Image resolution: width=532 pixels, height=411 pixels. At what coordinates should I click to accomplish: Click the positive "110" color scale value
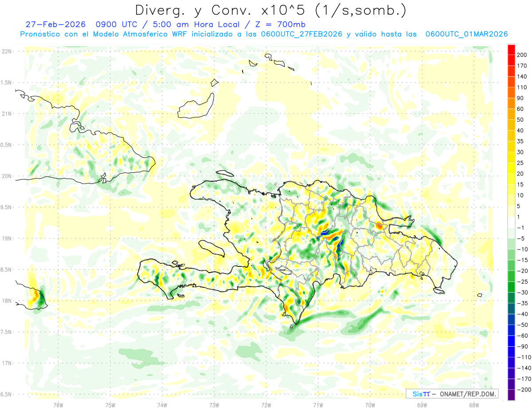(x=522, y=87)
